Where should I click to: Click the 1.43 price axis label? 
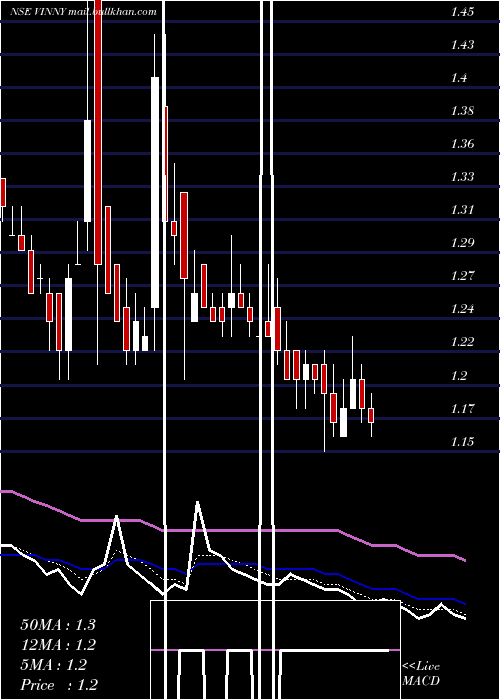pos(462,45)
